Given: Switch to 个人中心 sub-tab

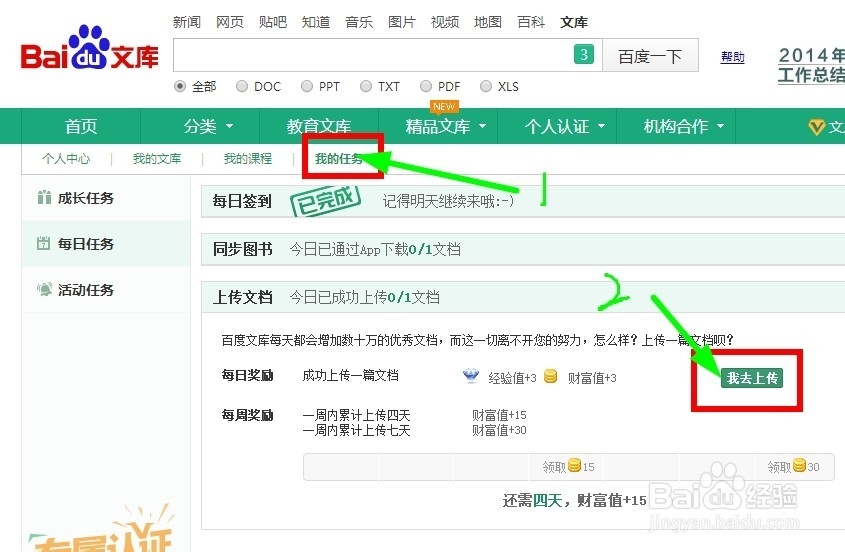Looking at the screenshot, I should pos(66,158).
